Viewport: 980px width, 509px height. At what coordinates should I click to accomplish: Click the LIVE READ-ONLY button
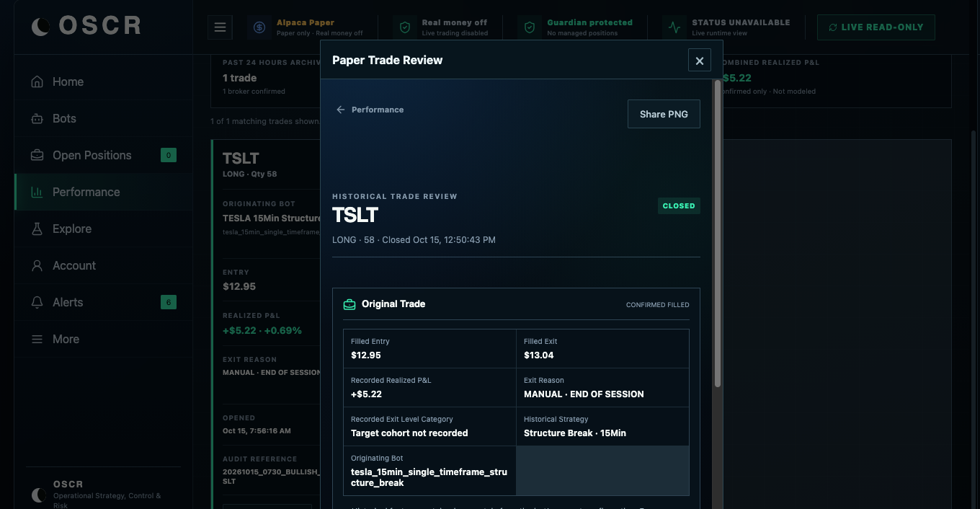coord(876,27)
